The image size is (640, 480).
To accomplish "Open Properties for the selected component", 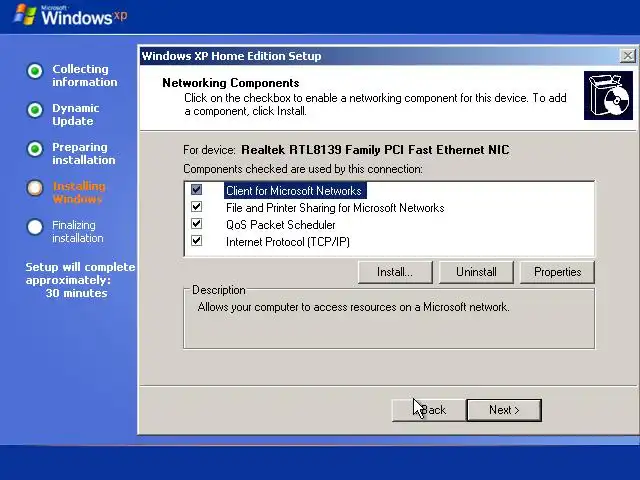I will [557, 272].
